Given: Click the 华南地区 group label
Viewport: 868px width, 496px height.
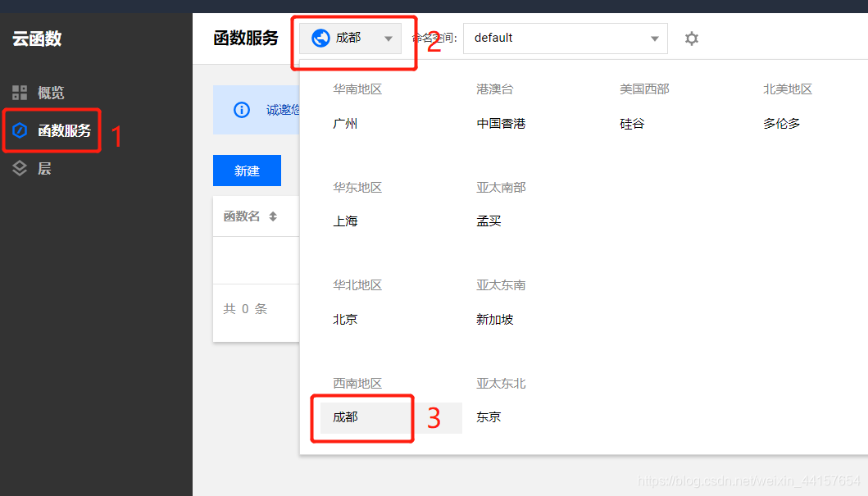Looking at the screenshot, I should [x=357, y=89].
